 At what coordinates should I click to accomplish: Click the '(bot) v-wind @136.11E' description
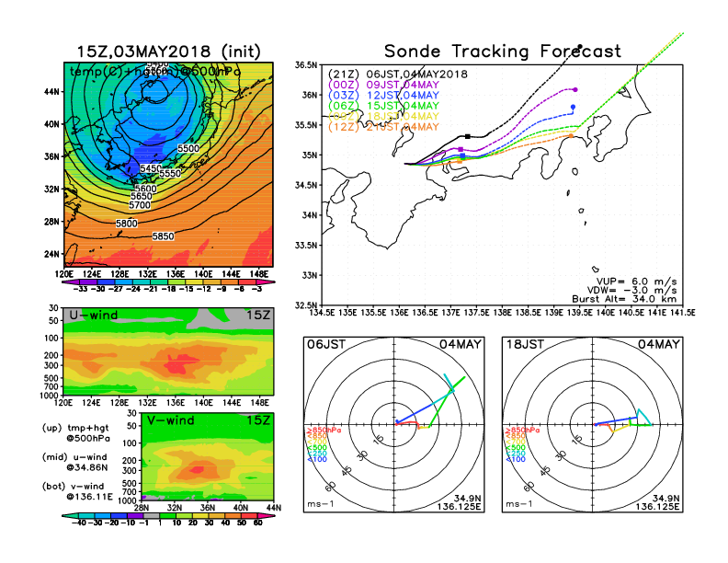77,491
